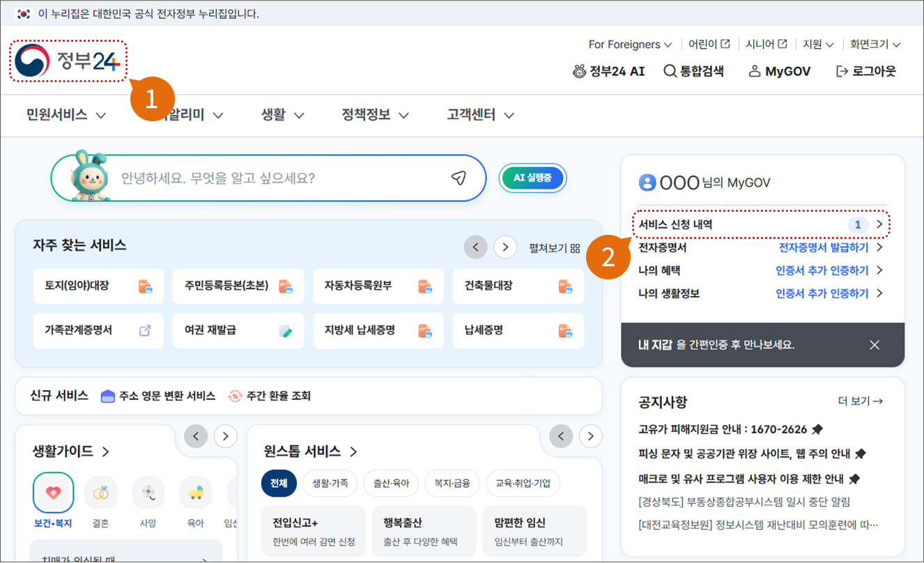Select 교육·취업·기업 tab

523,483
